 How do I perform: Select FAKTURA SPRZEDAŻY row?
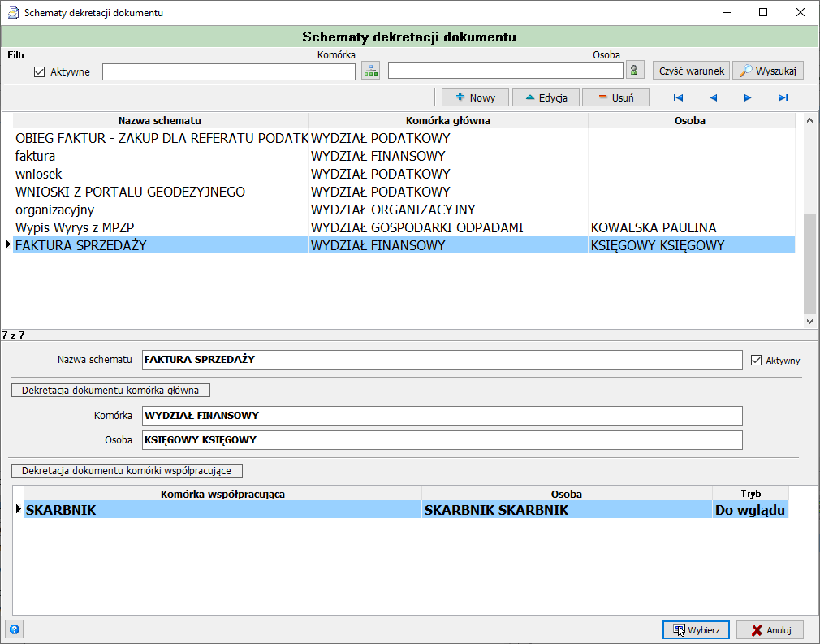pos(404,244)
